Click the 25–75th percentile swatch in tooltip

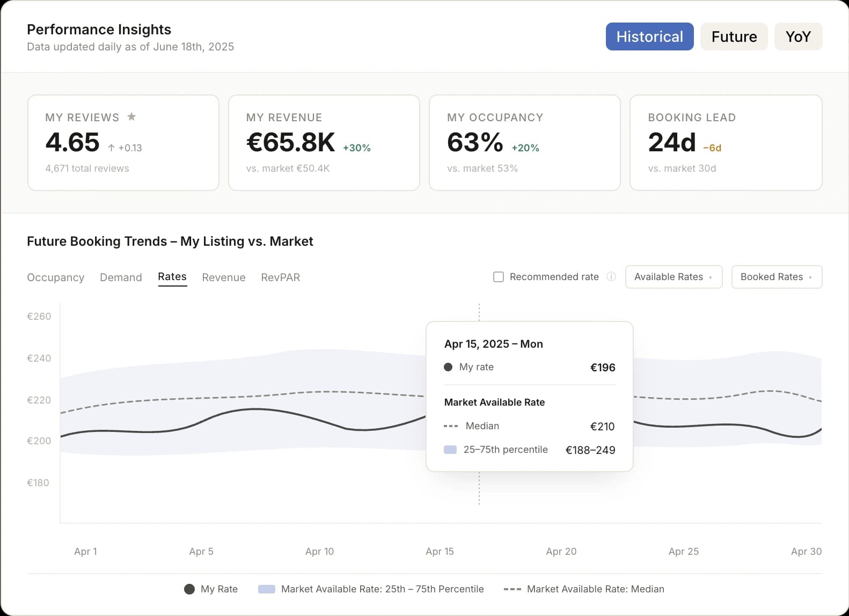(x=450, y=450)
